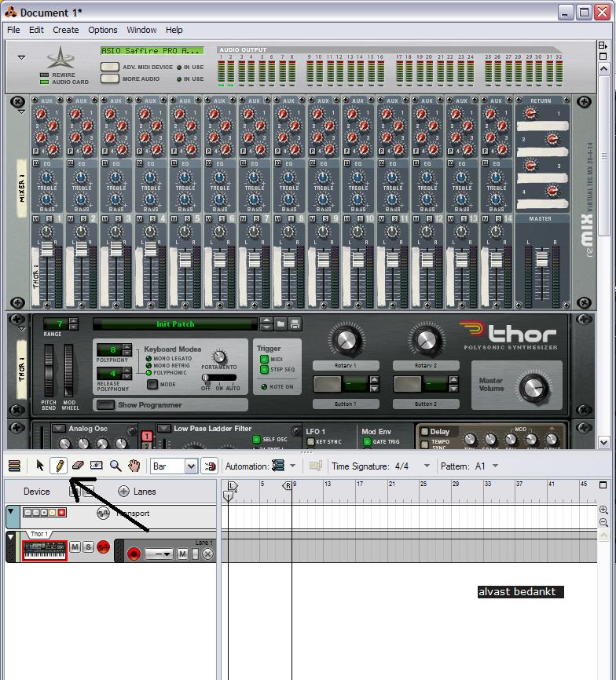Screen dimensions: 616x680
Task: Select the Hand tool
Action: click(134, 466)
